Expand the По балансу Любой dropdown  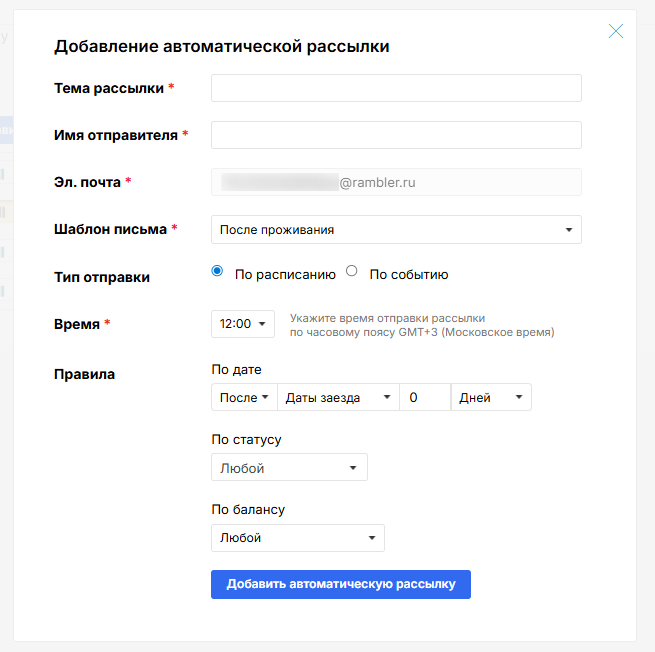tap(297, 538)
